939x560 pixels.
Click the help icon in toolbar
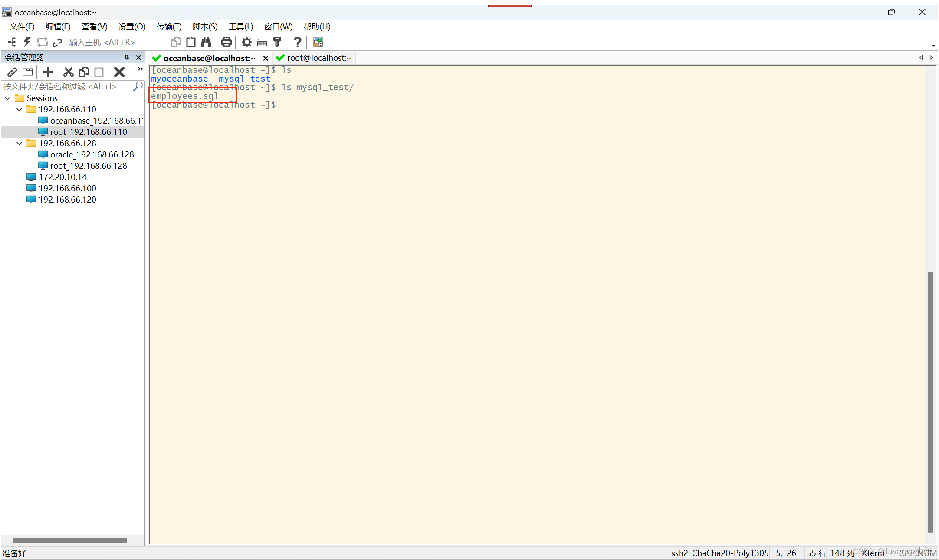tap(297, 42)
